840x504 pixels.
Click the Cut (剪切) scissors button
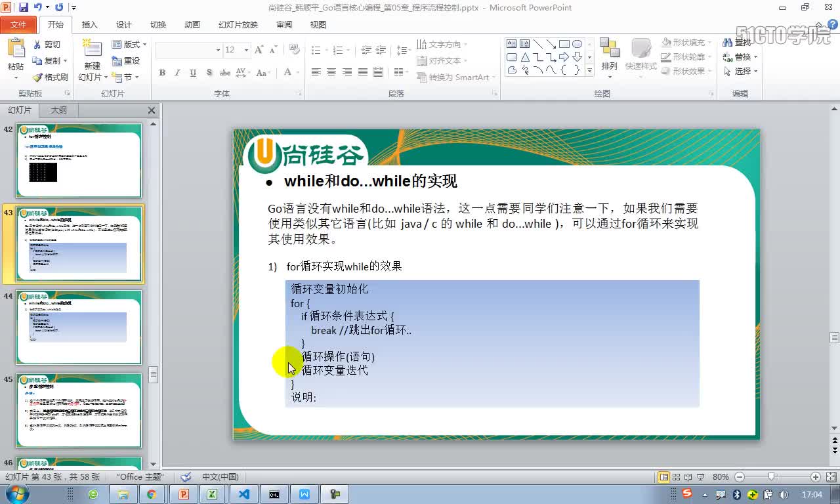coord(47,45)
